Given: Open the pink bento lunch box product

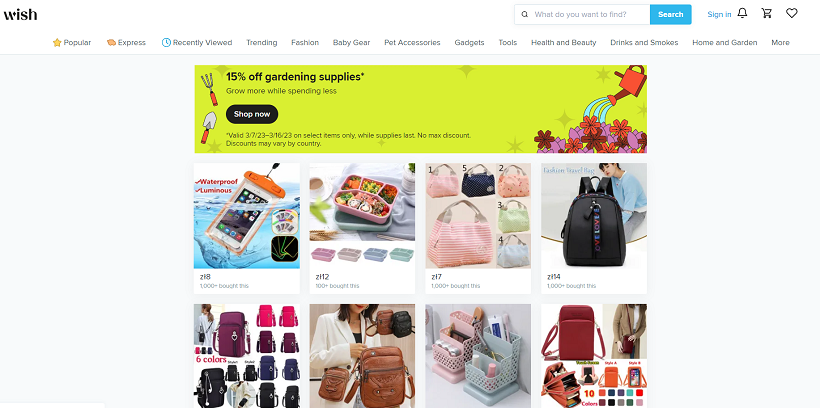Looking at the screenshot, I should click(362, 228).
